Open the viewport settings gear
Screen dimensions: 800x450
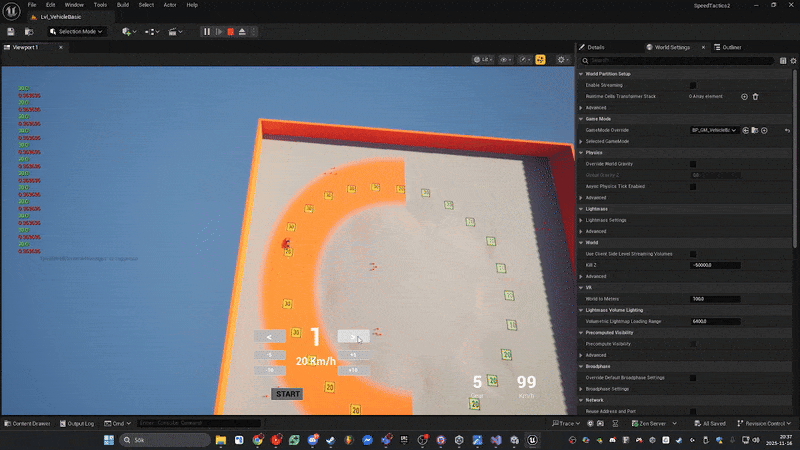562,60
